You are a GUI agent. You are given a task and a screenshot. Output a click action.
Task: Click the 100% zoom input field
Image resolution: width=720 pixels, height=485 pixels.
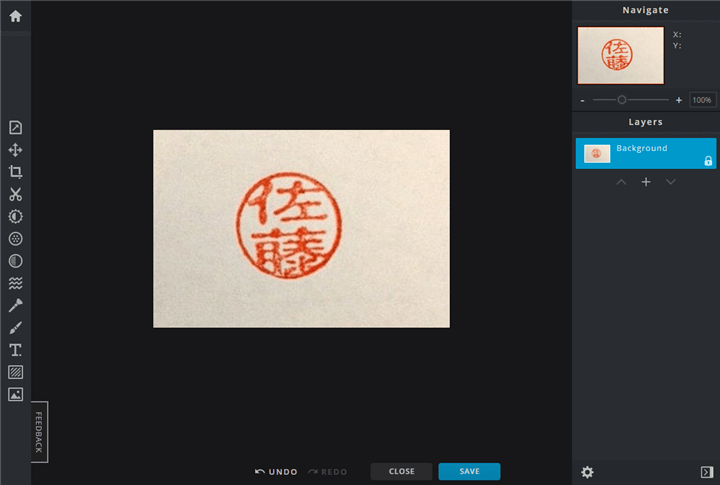coord(702,100)
